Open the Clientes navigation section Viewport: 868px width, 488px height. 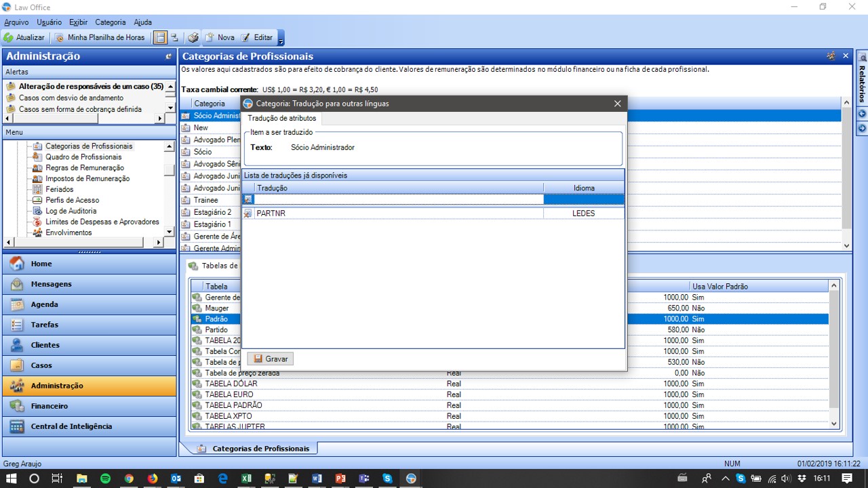89,345
